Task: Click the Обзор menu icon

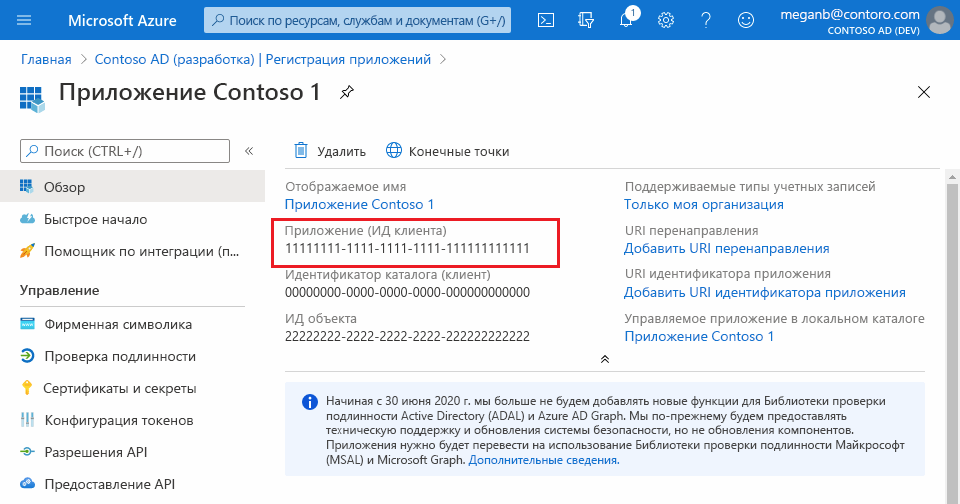Action: [26, 186]
